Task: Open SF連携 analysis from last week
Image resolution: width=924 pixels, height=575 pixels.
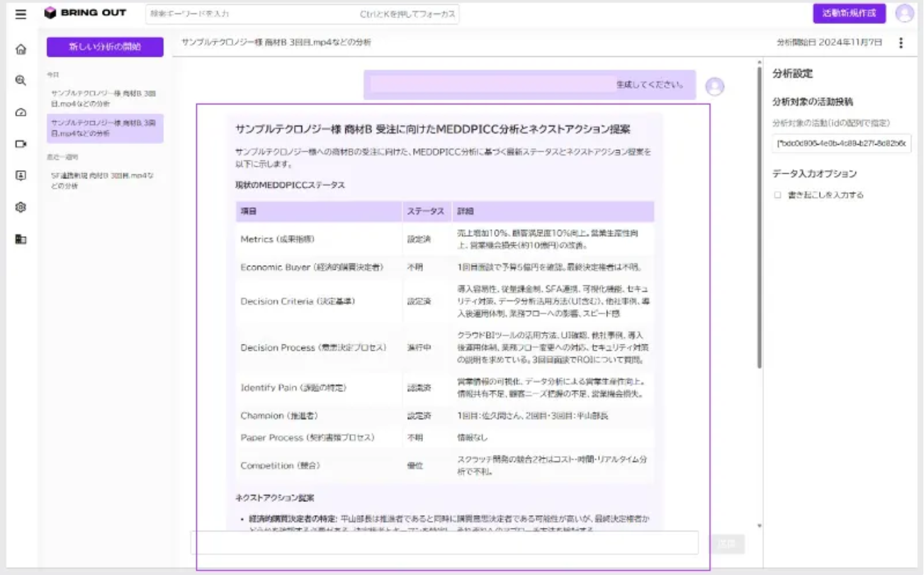Action: click(x=105, y=181)
